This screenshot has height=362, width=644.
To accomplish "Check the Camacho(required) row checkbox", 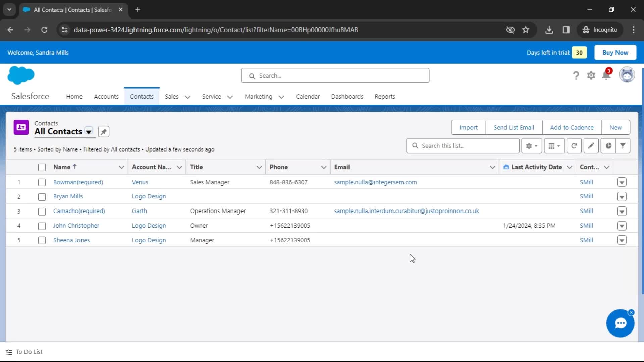I will coord(42,212).
